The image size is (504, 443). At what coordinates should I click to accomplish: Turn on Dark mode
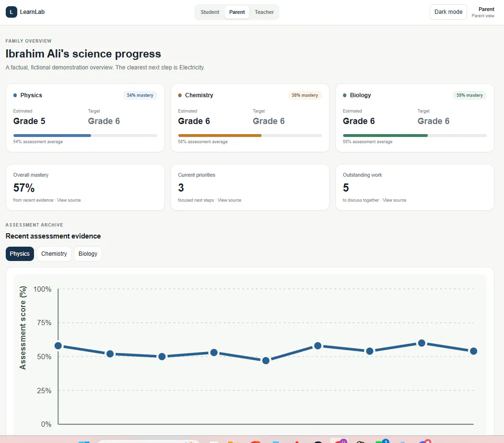(448, 12)
